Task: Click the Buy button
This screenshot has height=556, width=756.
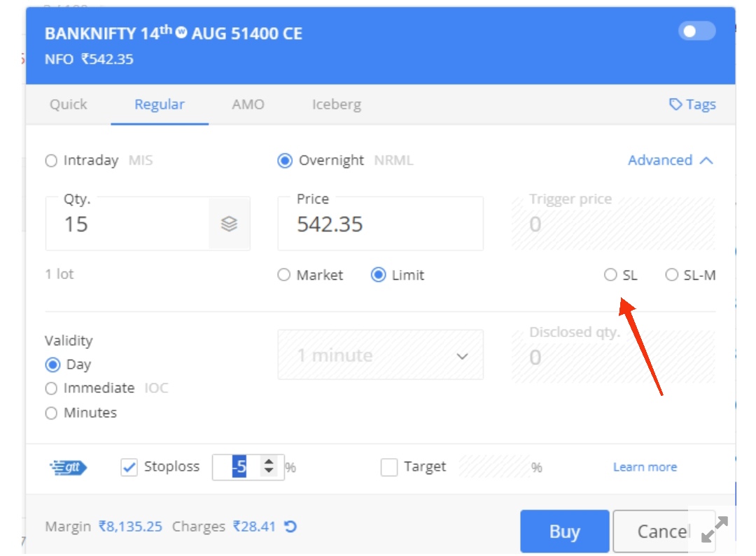Action: pos(565,531)
